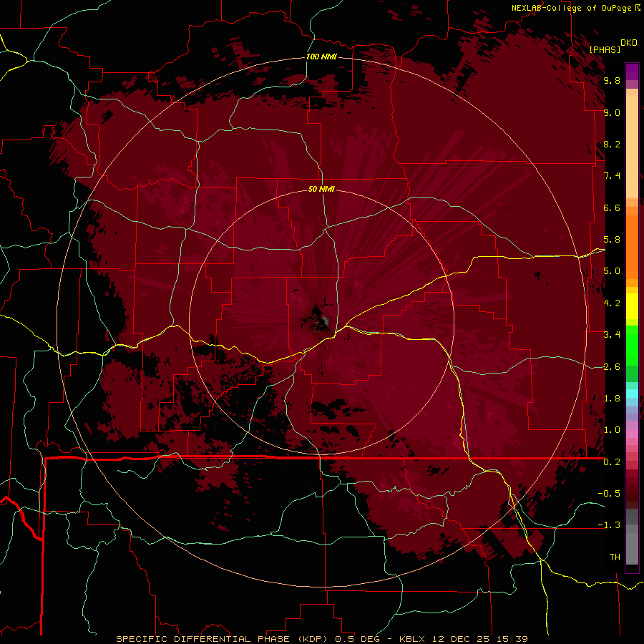Click the DKD [PHAS] legend title
644x644 pixels.
point(613,46)
